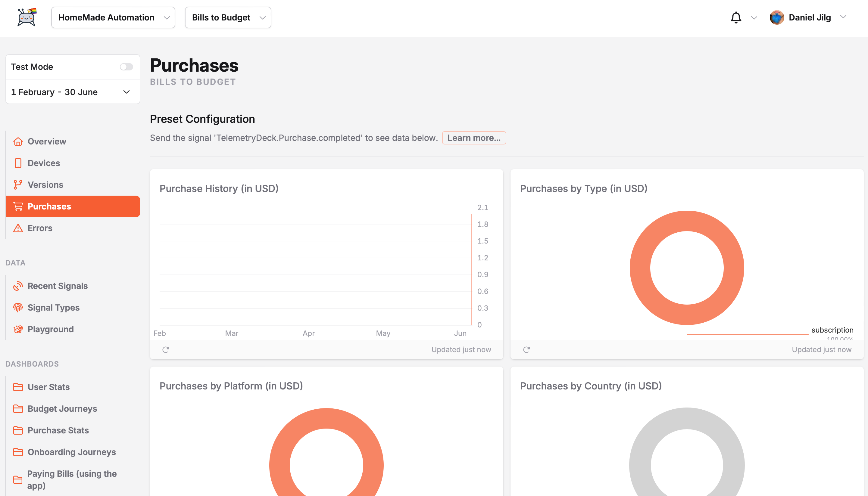Click the Learn more... button
Screen dimensions: 868x496
click(474, 138)
